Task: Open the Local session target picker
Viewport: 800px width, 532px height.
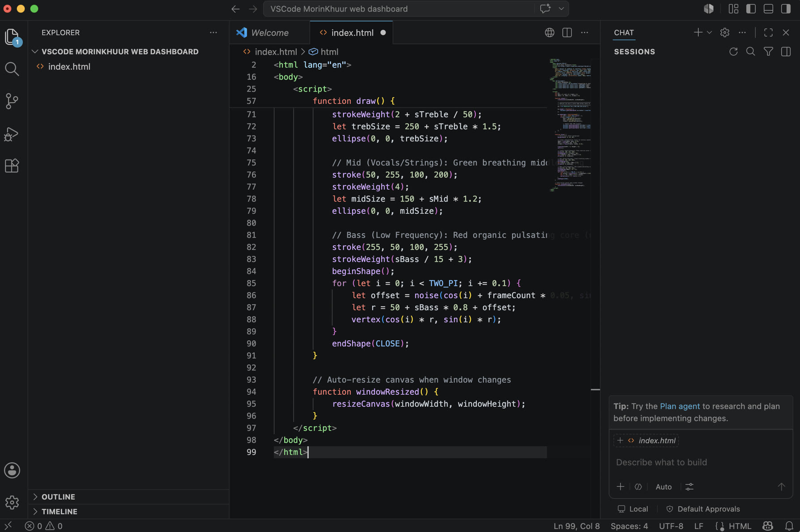Action: [x=633, y=509]
